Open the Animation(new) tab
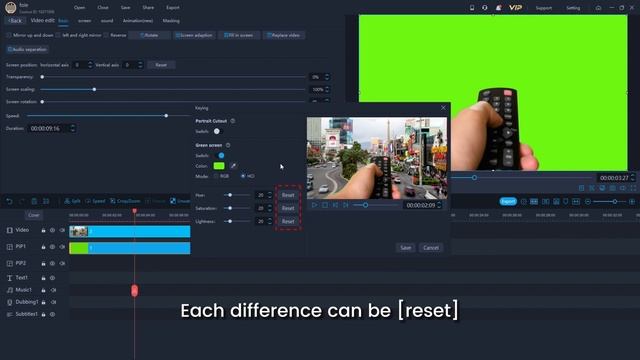Image resolution: width=640 pixels, height=360 pixels. 138,21
